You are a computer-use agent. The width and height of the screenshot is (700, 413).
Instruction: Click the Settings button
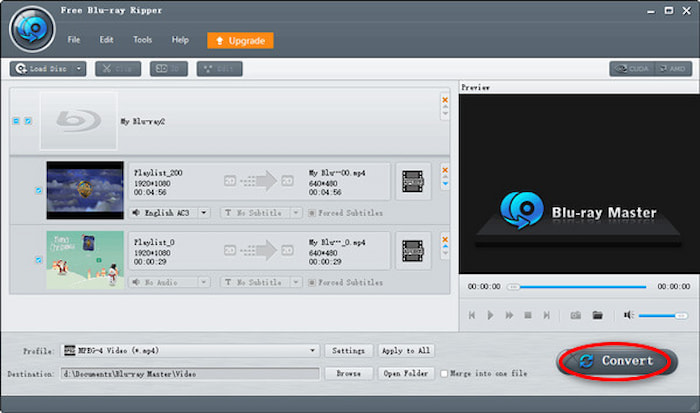[348, 351]
